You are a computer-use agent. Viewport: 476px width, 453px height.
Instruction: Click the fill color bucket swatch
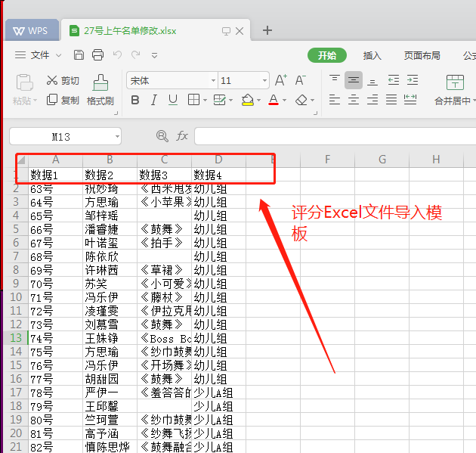(x=247, y=100)
